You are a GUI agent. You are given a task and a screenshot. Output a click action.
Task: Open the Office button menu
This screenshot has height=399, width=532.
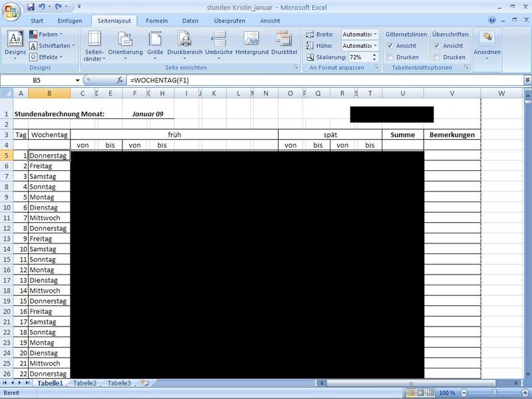[11, 11]
